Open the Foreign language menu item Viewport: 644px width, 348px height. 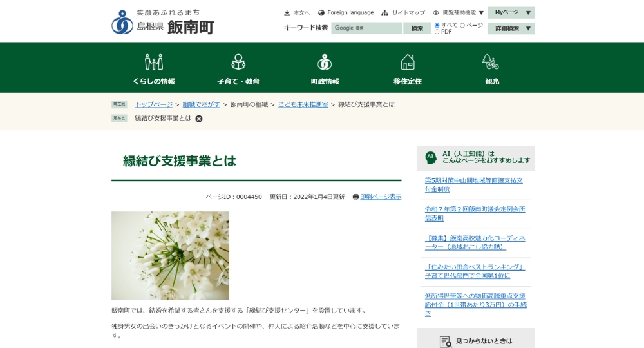(346, 13)
